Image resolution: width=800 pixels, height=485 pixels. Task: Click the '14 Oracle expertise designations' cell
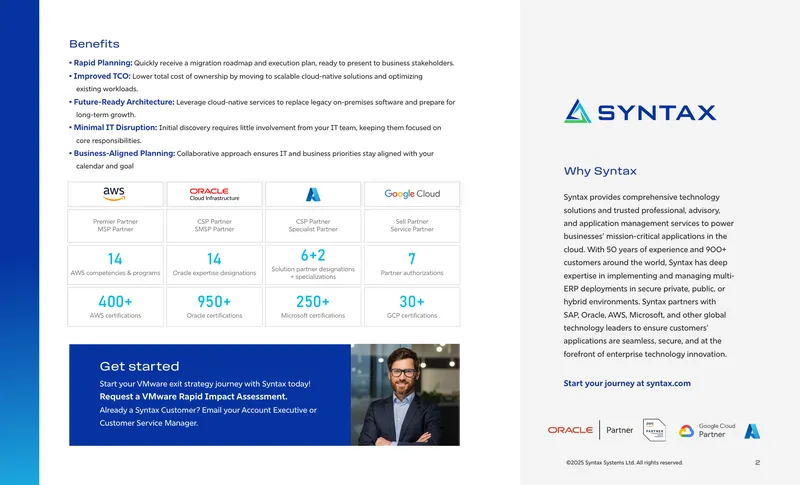(214, 265)
